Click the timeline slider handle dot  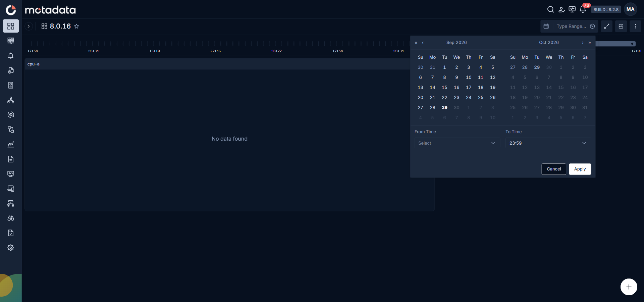click(x=632, y=44)
